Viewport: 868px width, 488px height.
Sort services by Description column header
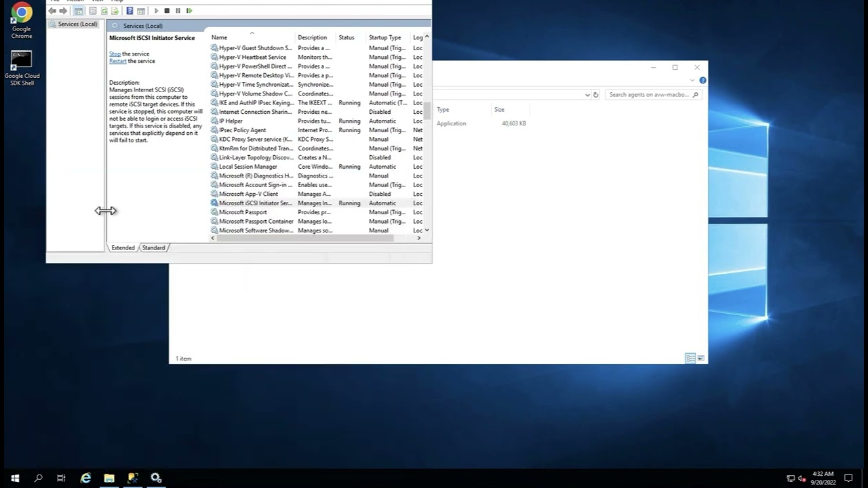(x=316, y=37)
